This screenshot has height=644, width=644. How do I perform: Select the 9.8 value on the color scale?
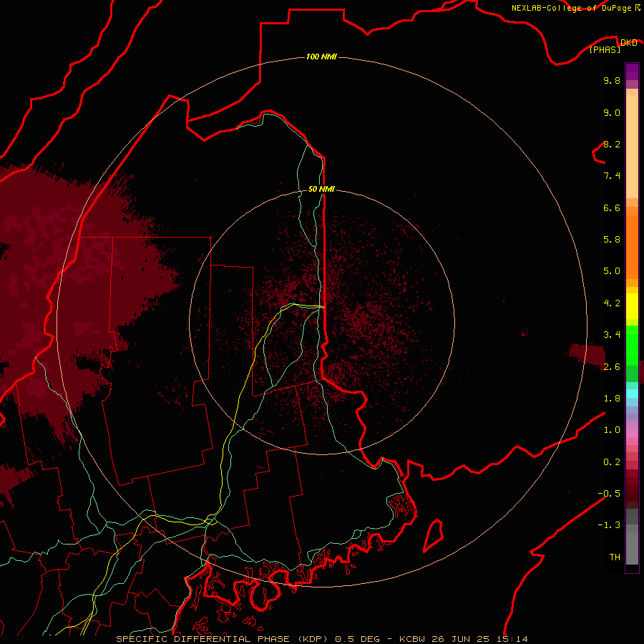[x=612, y=80]
